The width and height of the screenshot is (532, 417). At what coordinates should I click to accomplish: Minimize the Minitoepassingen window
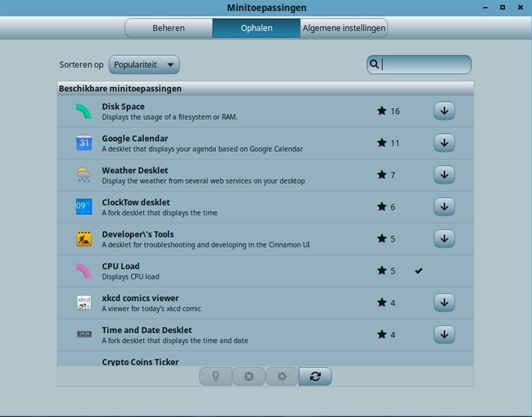tap(485, 7)
